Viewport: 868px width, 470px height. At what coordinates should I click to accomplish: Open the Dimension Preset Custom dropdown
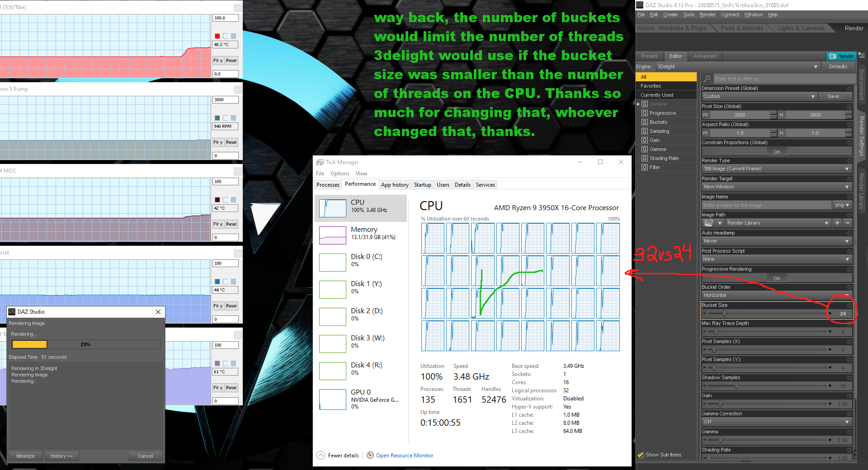coord(759,96)
